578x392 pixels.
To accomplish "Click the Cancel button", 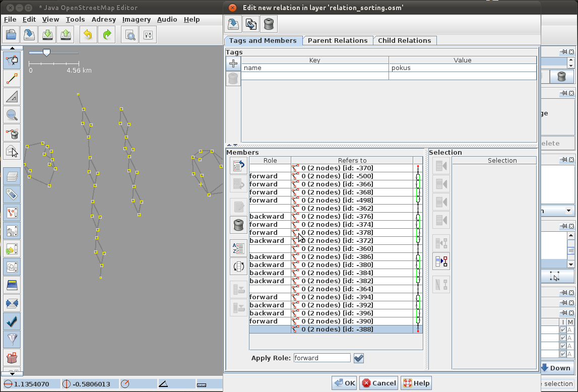I will coord(378,383).
